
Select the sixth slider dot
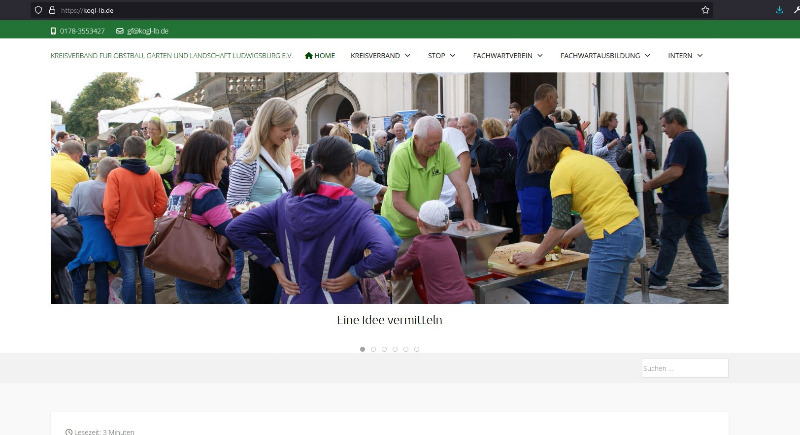416,349
